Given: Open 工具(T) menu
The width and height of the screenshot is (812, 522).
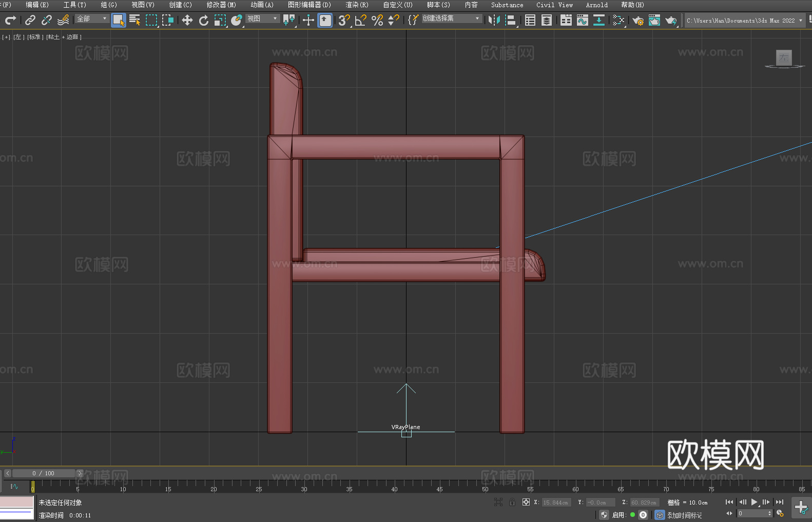Looking at the screenshot, I should coord(74,5).
